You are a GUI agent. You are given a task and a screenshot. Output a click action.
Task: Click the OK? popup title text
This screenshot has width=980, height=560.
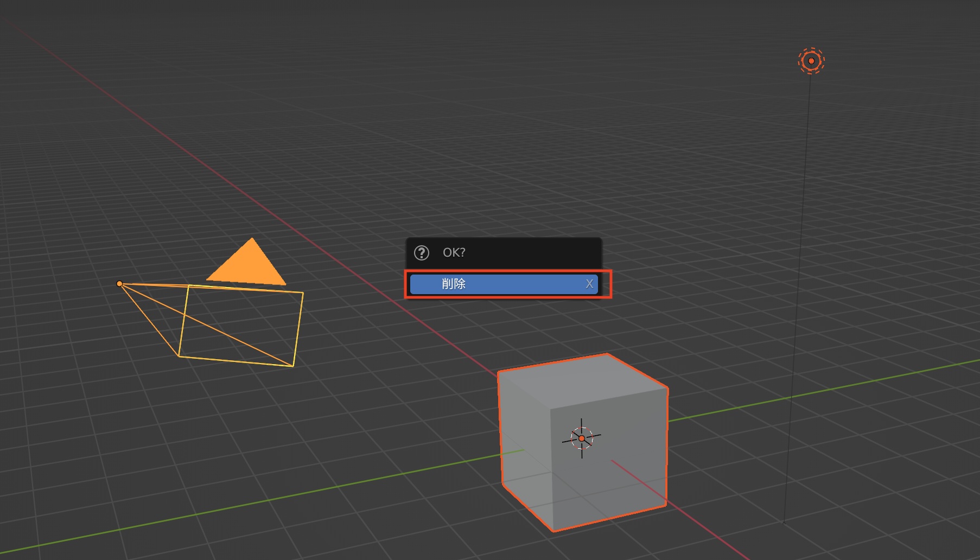pyautogui.click(x=454, y=253)
